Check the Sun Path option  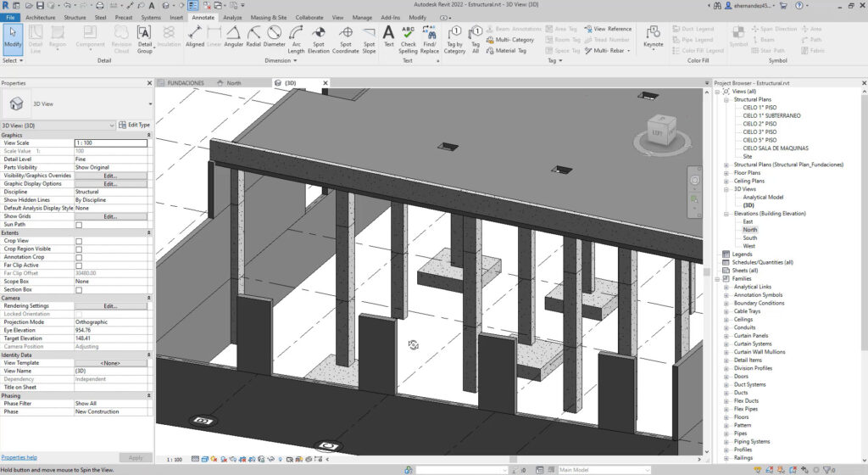[79, 225]
